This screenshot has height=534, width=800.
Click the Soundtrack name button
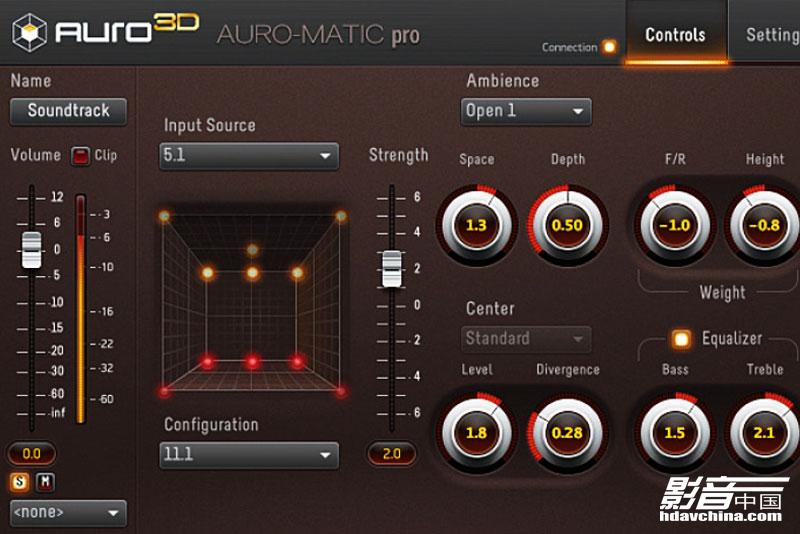(x=68, y=111)
